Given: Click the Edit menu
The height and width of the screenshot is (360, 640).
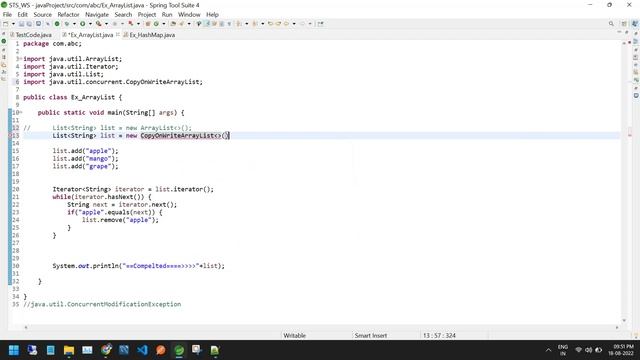Looking at the screenshot, I should 22,14.
